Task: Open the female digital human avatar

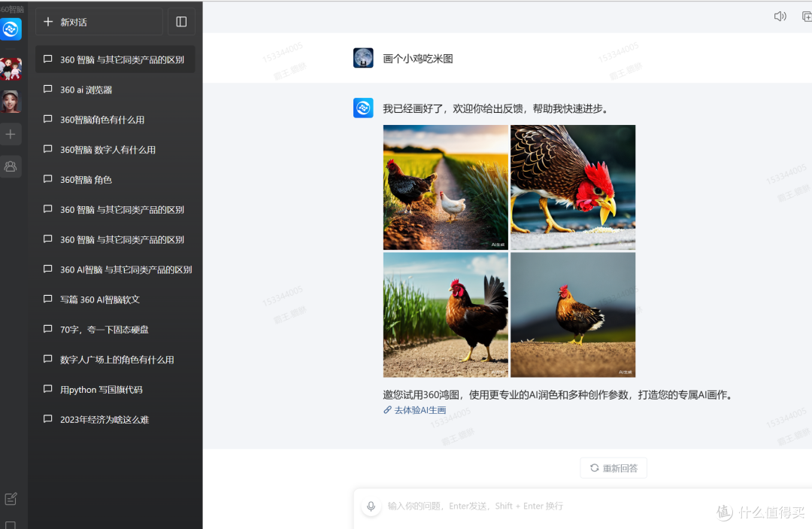Action: (11, 101)
